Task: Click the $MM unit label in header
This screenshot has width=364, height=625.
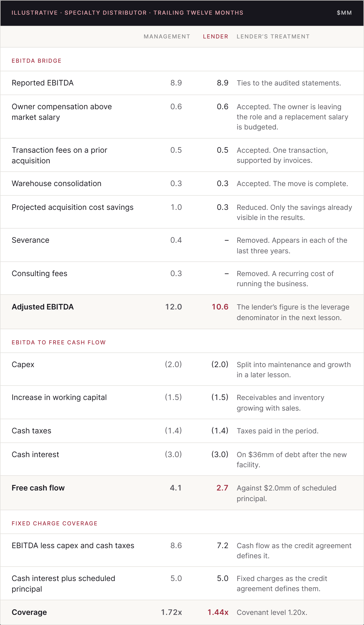Action: (x=344, y=13)
